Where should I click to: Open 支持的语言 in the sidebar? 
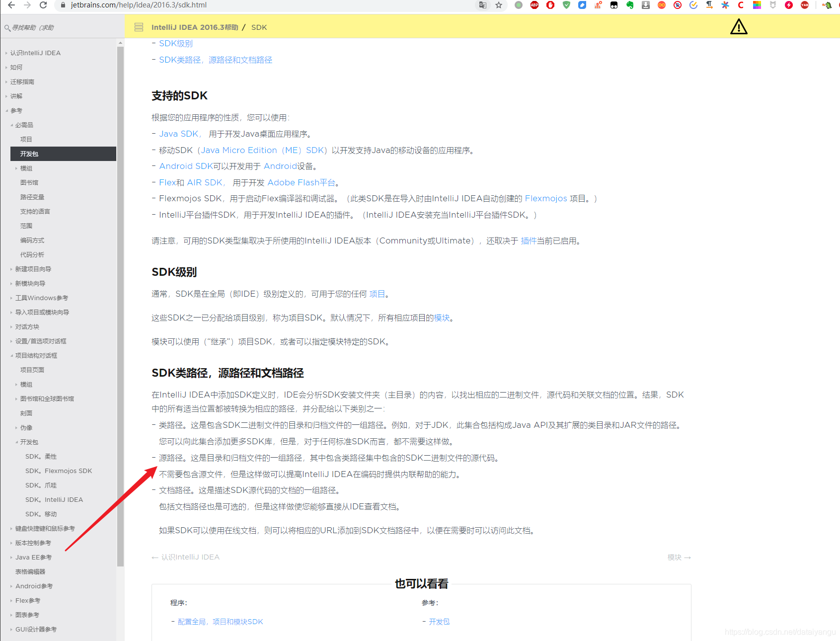click(x=35, y=212)
